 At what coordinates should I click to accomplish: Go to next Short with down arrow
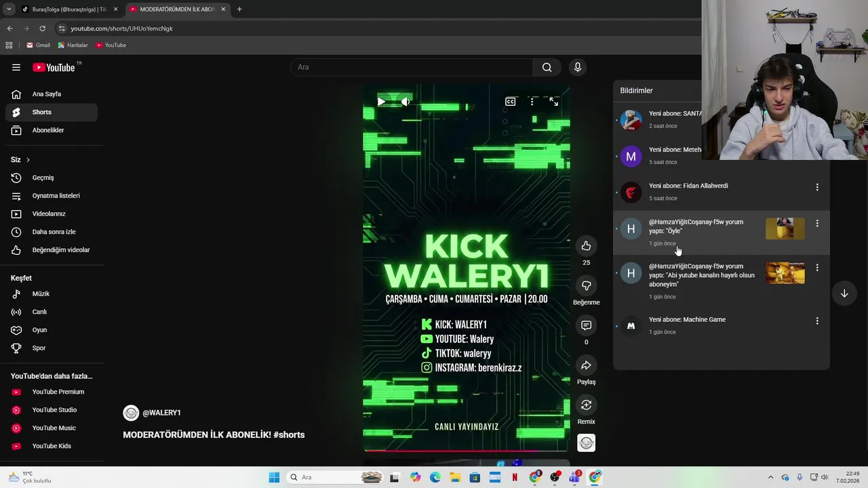[x=844, y=293]
